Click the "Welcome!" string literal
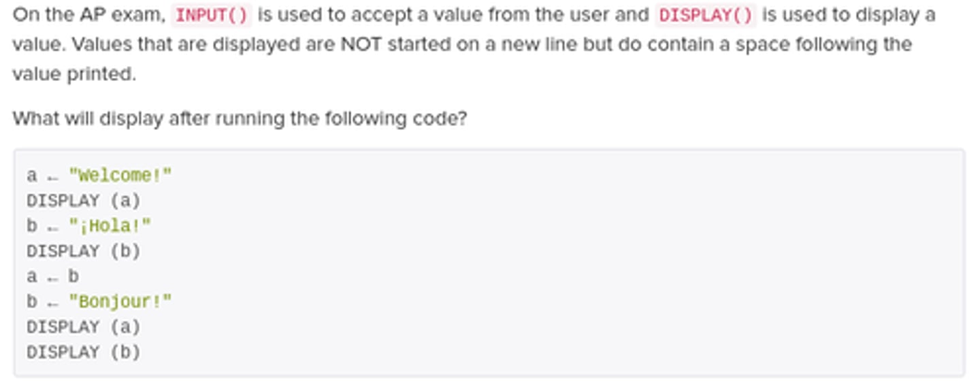 (x=120, y=176)
